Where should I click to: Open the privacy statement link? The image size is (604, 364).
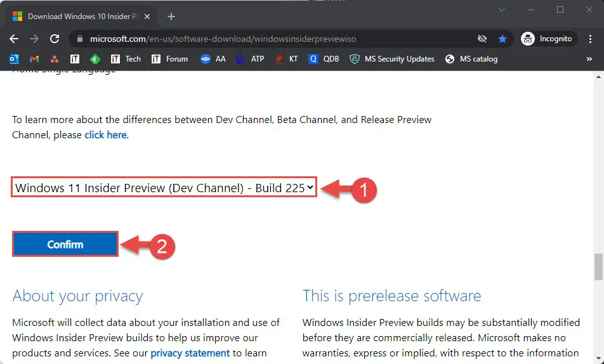pyautogui.click(x=190, y=353)
